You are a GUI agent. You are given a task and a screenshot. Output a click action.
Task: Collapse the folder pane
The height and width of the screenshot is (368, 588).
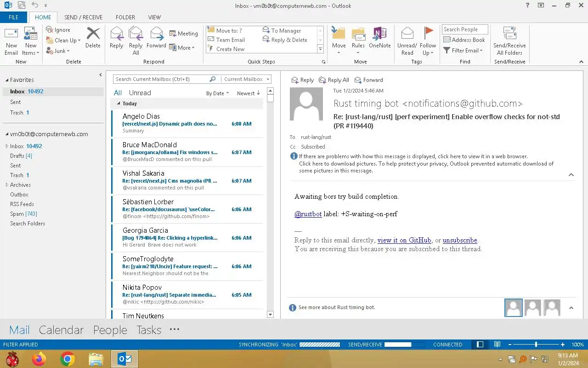tap(101, 75)
